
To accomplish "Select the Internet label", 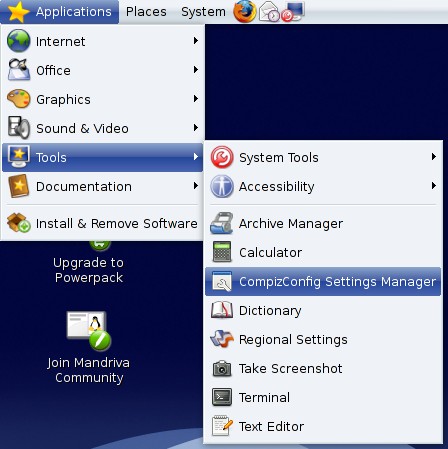I will tap(61, 41).
